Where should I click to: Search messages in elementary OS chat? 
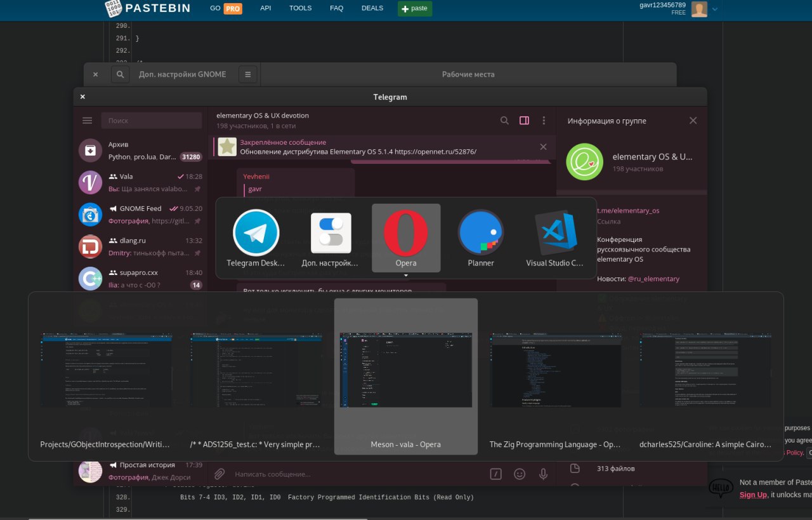click(504, 121)
